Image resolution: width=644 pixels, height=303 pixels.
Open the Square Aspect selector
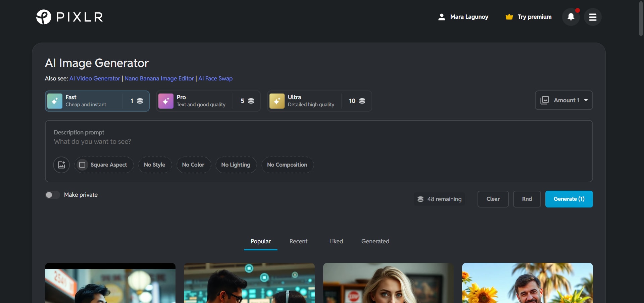click(x=104, y=165)
